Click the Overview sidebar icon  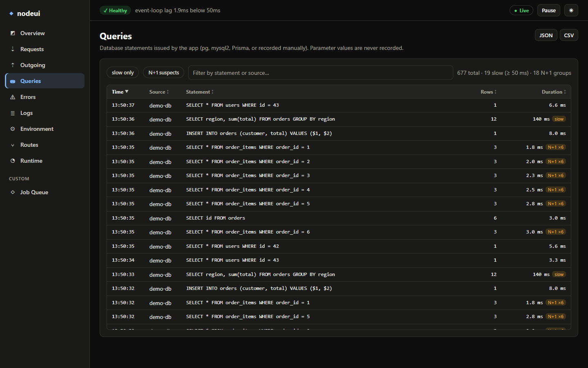13,33
